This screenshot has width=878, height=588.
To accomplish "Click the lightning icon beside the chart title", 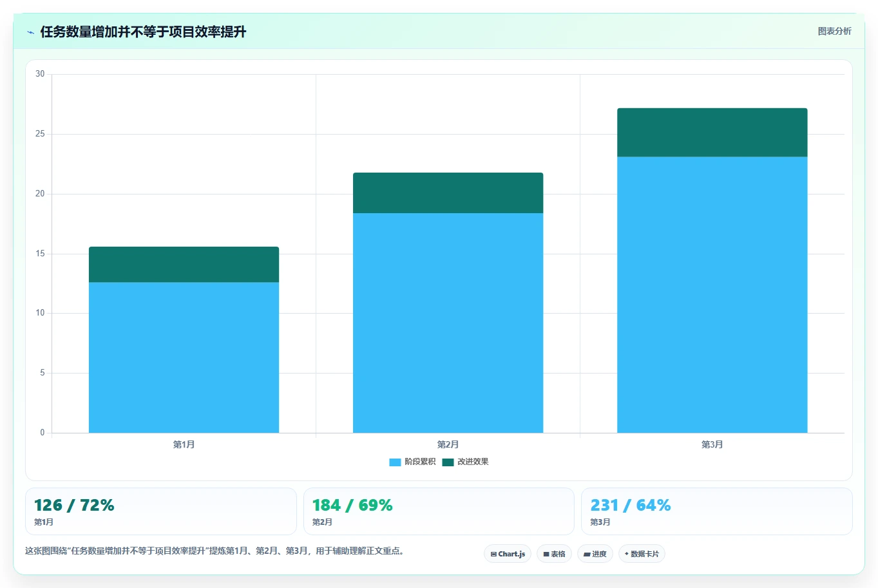I will pyautogui.click(x=30, y=32).
